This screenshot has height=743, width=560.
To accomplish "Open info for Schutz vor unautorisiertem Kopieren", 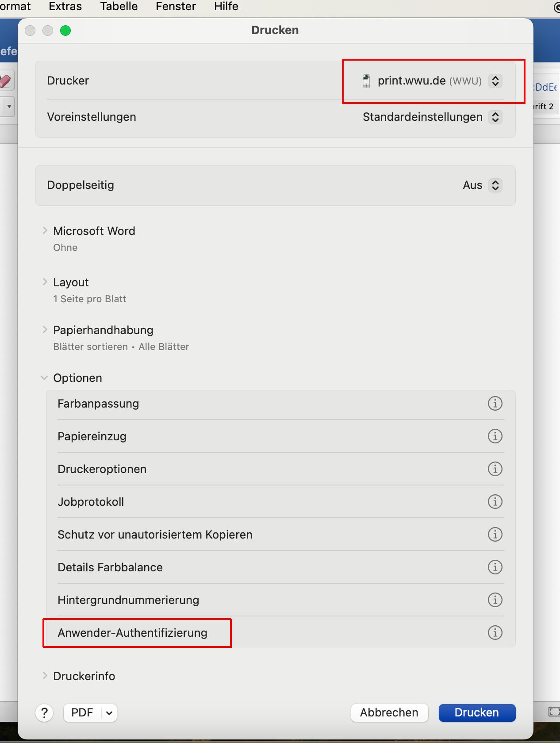I will (x=495, y=535).
